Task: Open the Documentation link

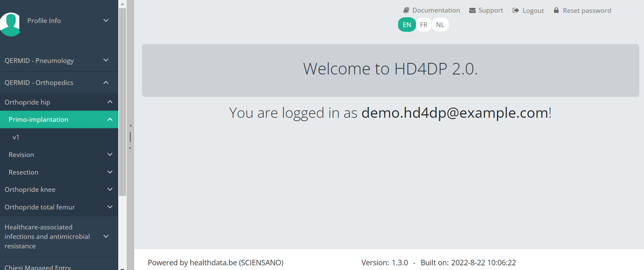Action: coord(436,10)
